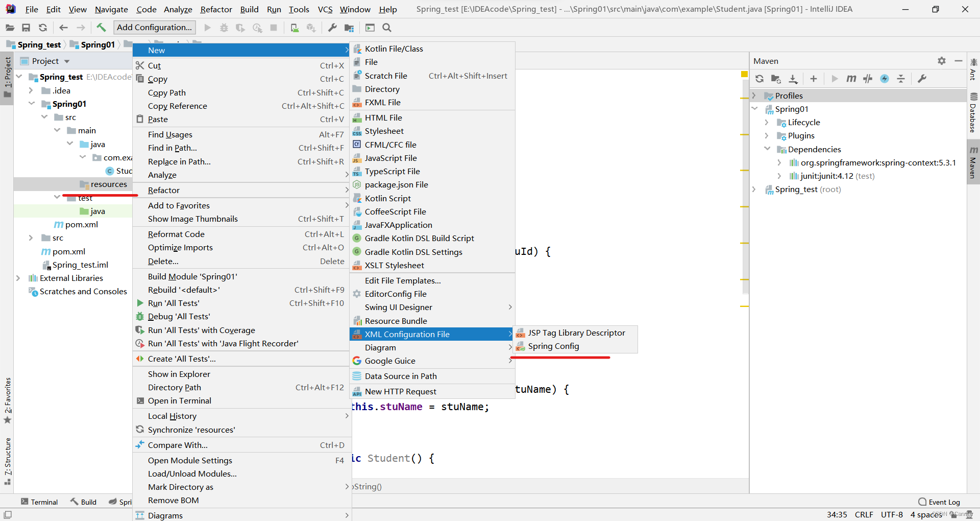Click UTF-8 encoding in status bar

pos(892,514)
